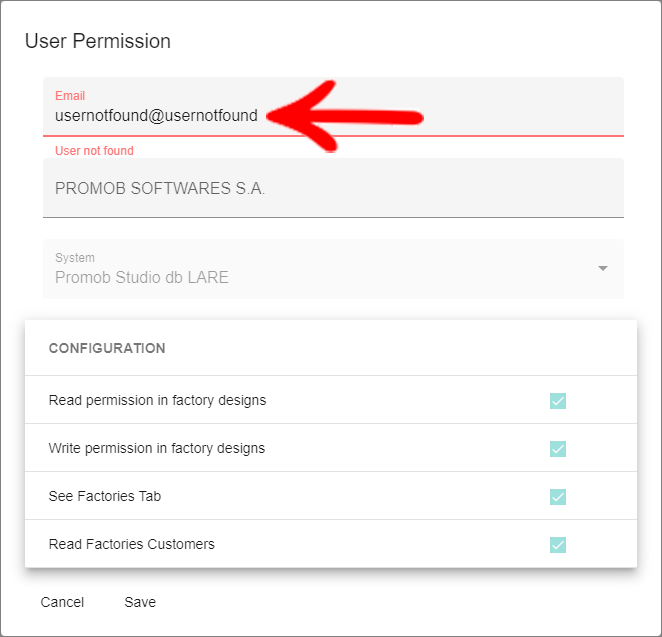The height and width of the screenshot is (637, 662).
Task: Uncheck Read permission in factory designs
Action: coord(558,401)
